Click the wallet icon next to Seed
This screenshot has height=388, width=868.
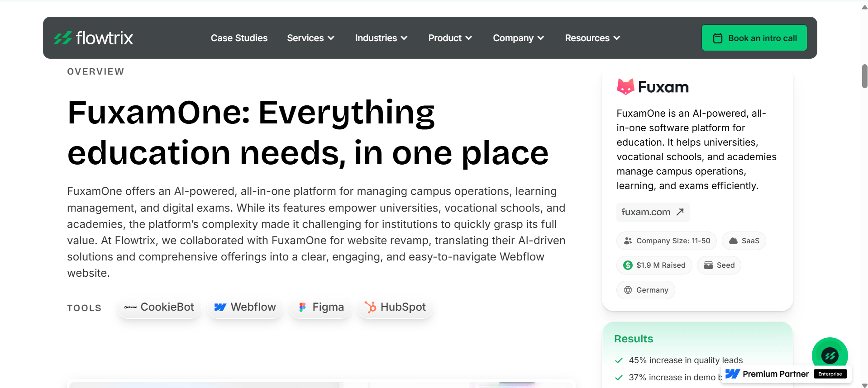point(708,265)
